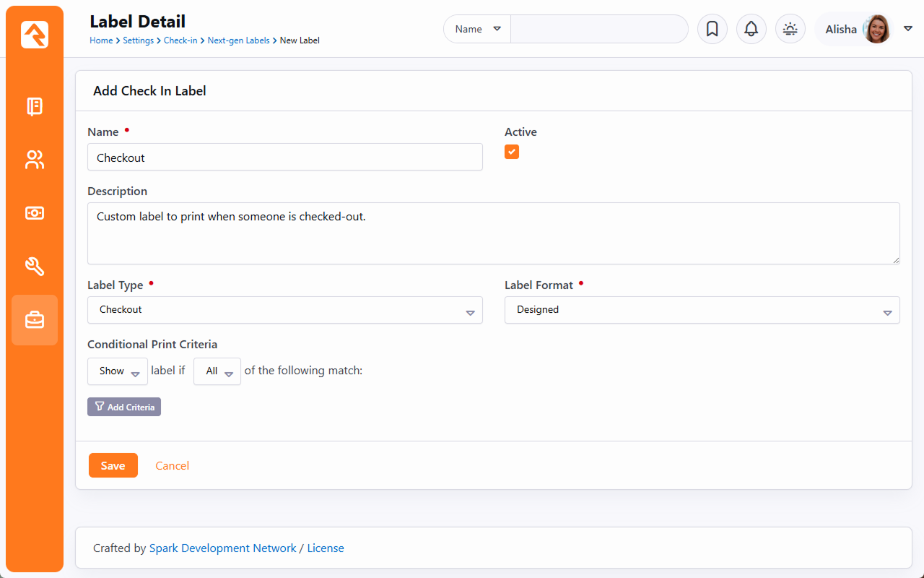Open the All/Any match dropdown

click(x=217, y=371)
